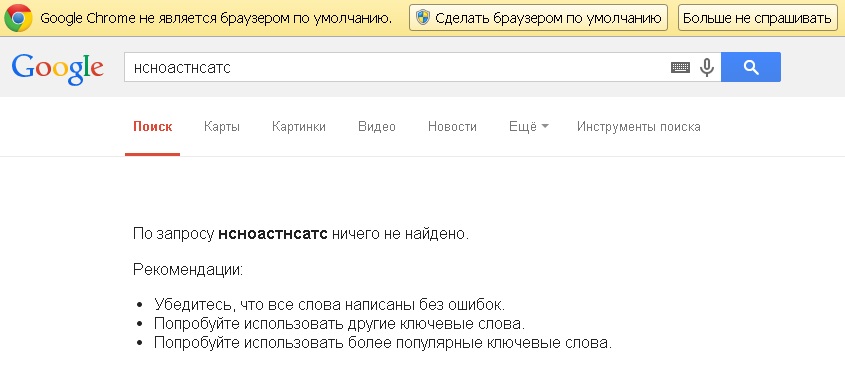845x374 pixels.
Task: Open the 'Новости' tab
Action: [x=452, y=127]
